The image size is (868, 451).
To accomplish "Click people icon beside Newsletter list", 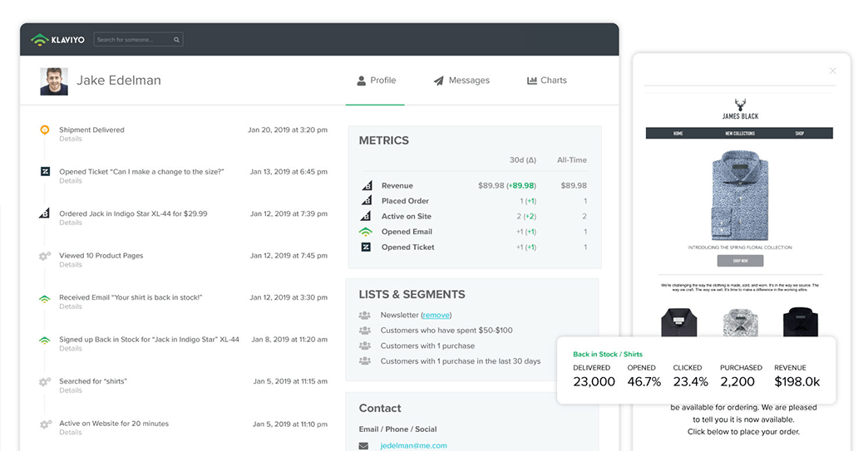I will (364, 315).
